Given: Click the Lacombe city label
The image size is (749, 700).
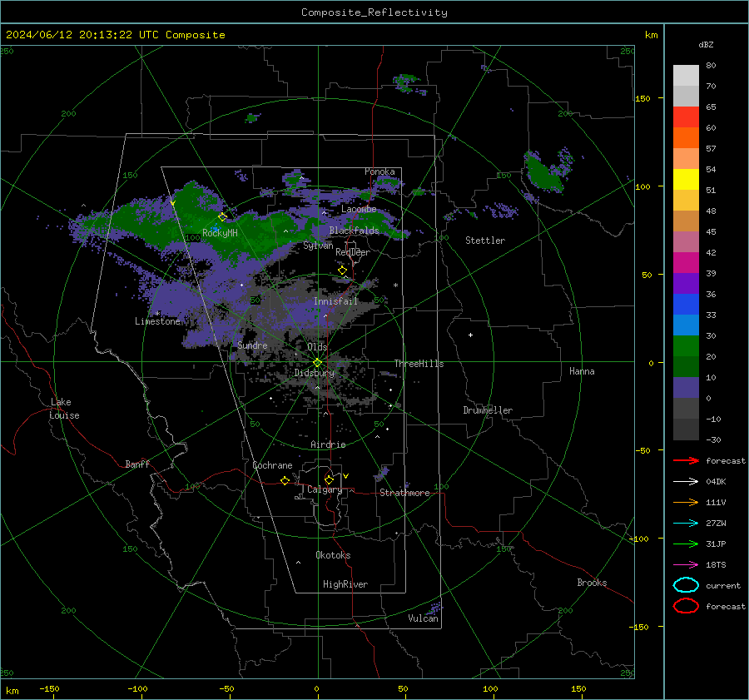Looking at the screenshot, I should click(x=359, y=209).
